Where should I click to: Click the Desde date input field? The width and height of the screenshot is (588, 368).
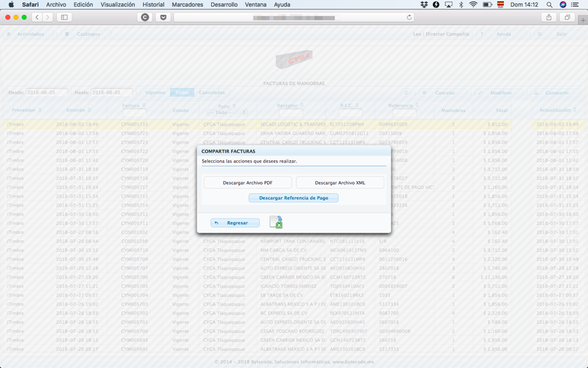46,92
